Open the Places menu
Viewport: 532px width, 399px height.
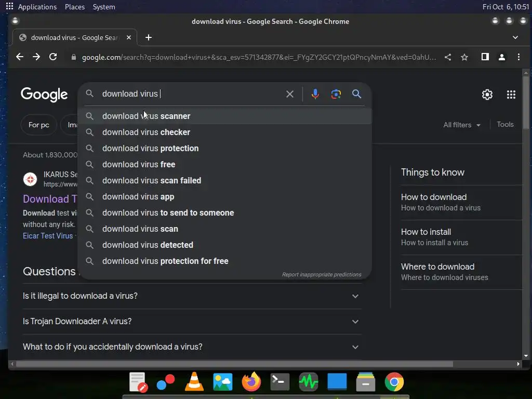coord(75,7)
